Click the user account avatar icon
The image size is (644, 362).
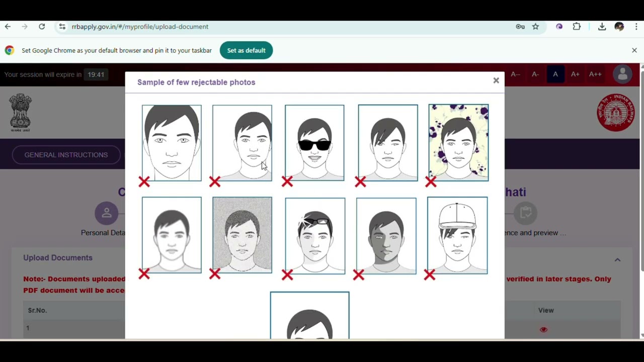click(623, 74)
